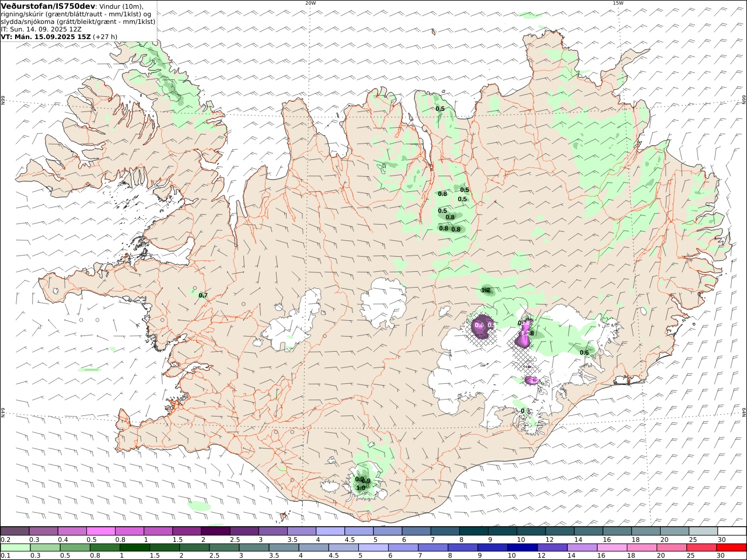This screenshot has height=560, width=747.
Task: Click the "20W" longitude label
Action: (310, 3)
